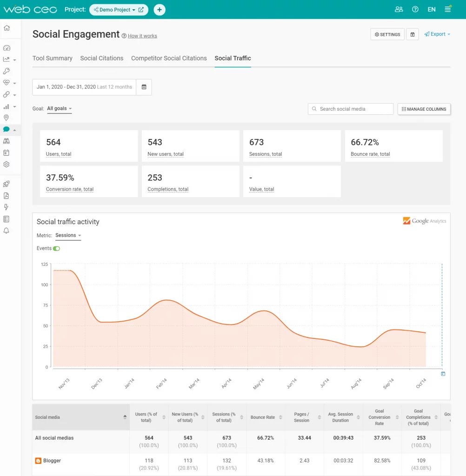Expand the backlinks sidebar submenu arrow
Screen dimensions: 466x476
point(14,95)
